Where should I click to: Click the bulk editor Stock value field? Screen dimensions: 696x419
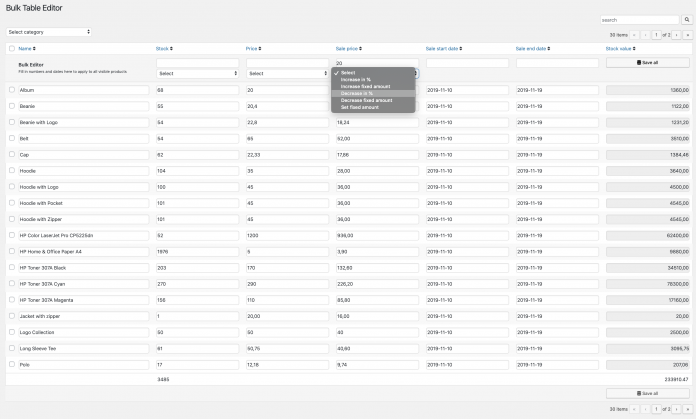point(198,63)
